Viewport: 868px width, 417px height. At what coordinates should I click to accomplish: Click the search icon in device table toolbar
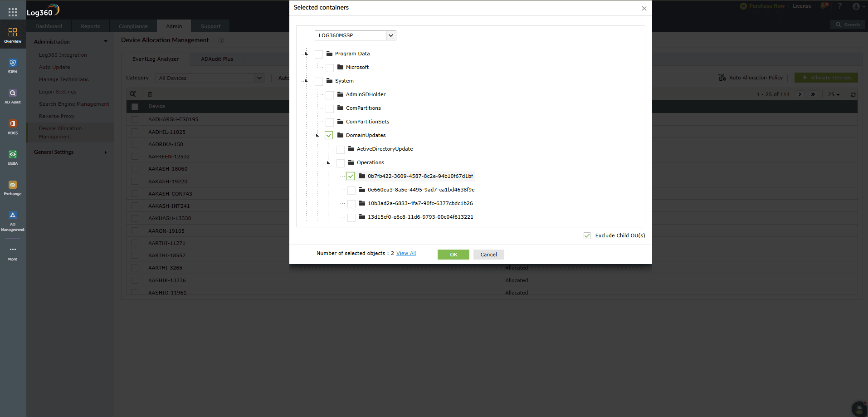[x=133, y=94]
